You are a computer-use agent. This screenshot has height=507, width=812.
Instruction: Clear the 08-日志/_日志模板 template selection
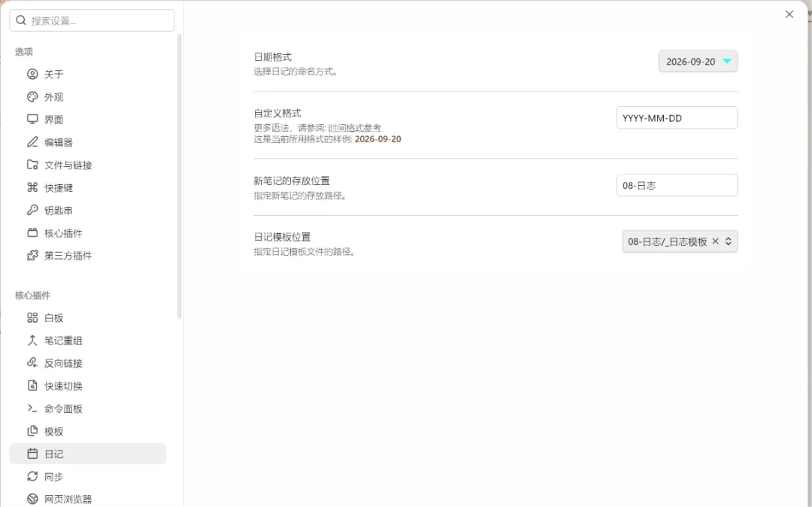pos(715,241)
